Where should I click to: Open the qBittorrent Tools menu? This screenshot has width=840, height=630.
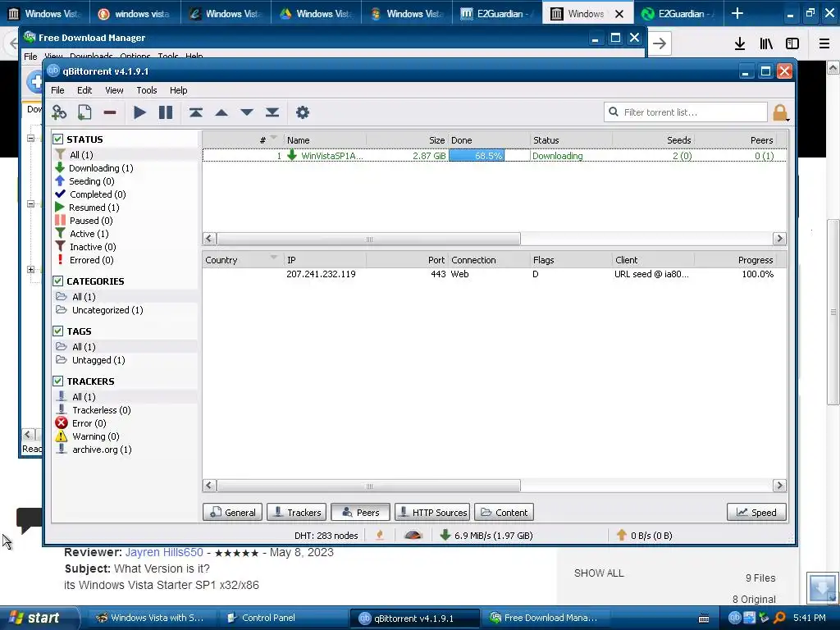(x=146, y=90)
